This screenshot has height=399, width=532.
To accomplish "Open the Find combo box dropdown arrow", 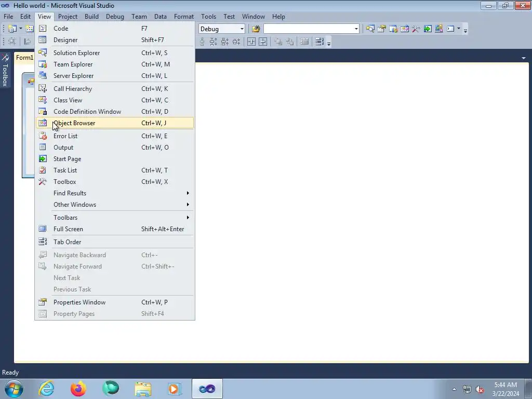I will coord(356,29).
